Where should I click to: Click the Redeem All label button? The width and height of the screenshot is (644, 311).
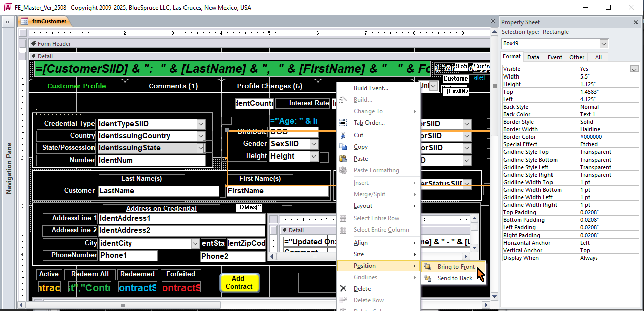point(90,274)
